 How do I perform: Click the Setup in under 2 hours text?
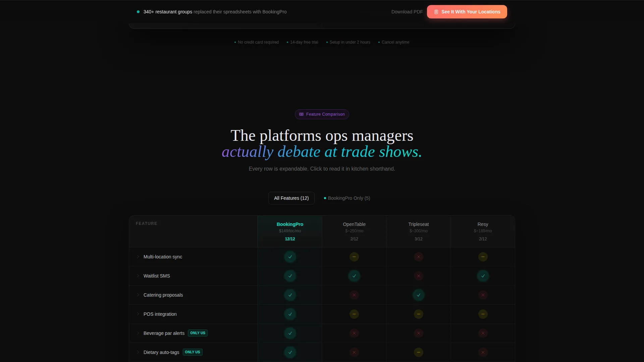tap(350, 42)
